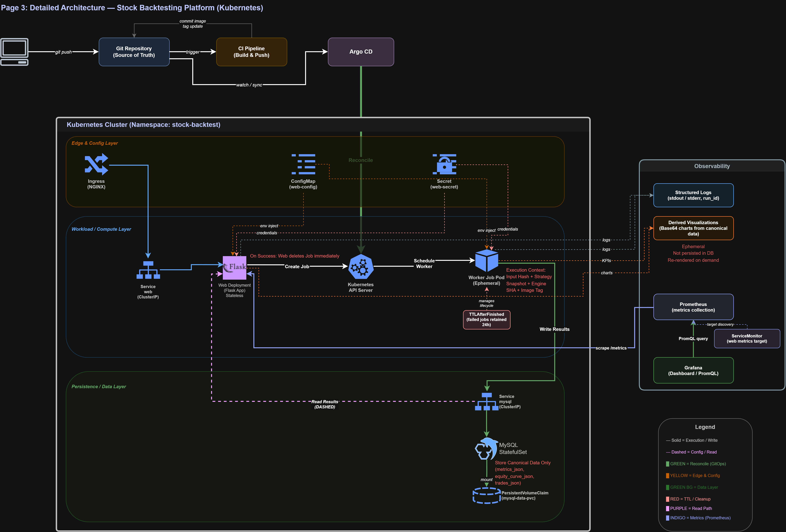Screen dimensions: 786x532
Task: Click the 'manages lifecycle' label
Action: 487,303
